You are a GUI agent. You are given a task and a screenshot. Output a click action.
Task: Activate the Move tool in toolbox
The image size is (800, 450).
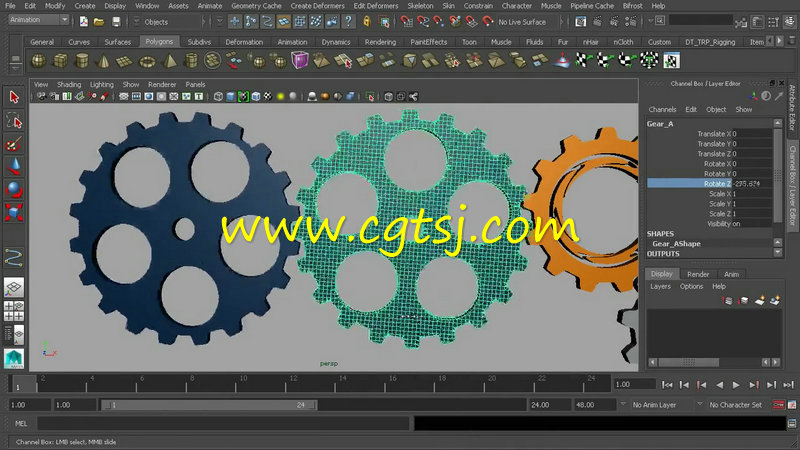(14, 167)
